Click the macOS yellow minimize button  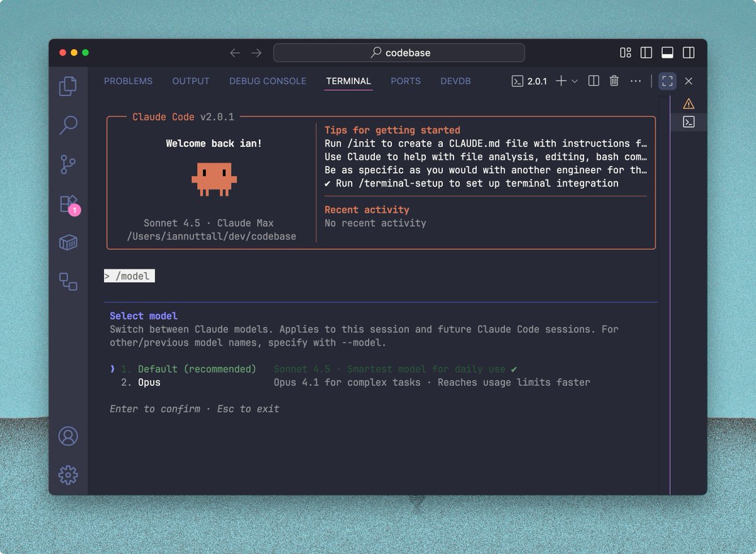[x=74, y=53]
